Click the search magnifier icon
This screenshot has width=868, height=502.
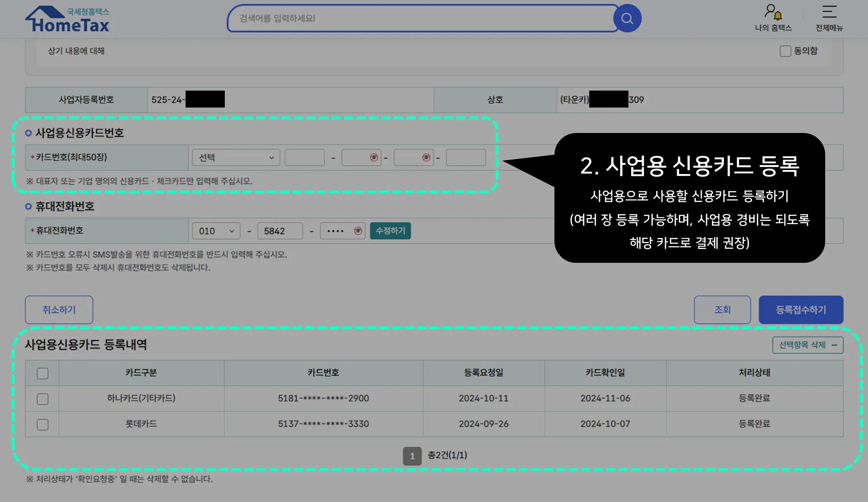627,18
